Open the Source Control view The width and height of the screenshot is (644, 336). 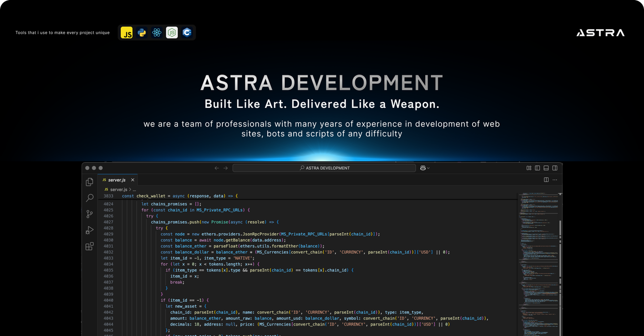coord(90,214)
